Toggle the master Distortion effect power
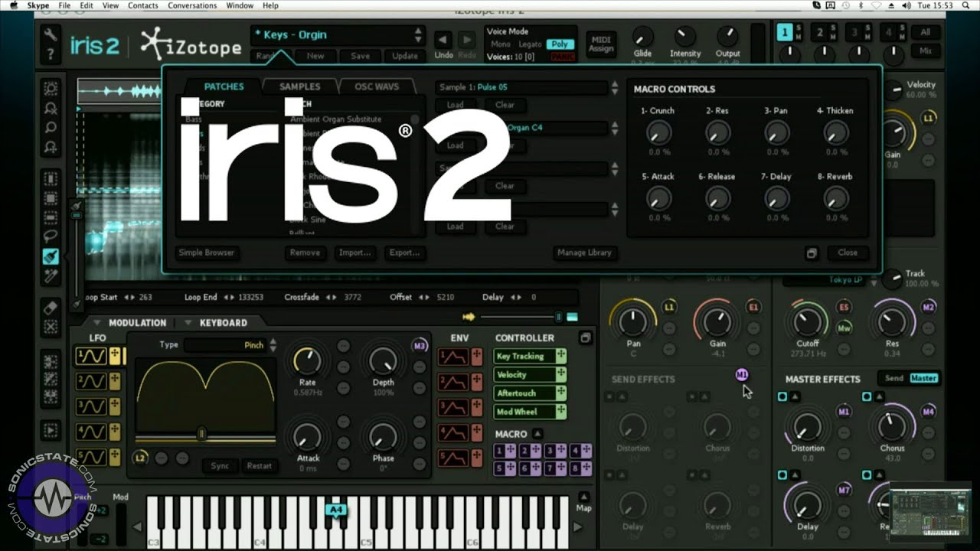 point(782,397)
